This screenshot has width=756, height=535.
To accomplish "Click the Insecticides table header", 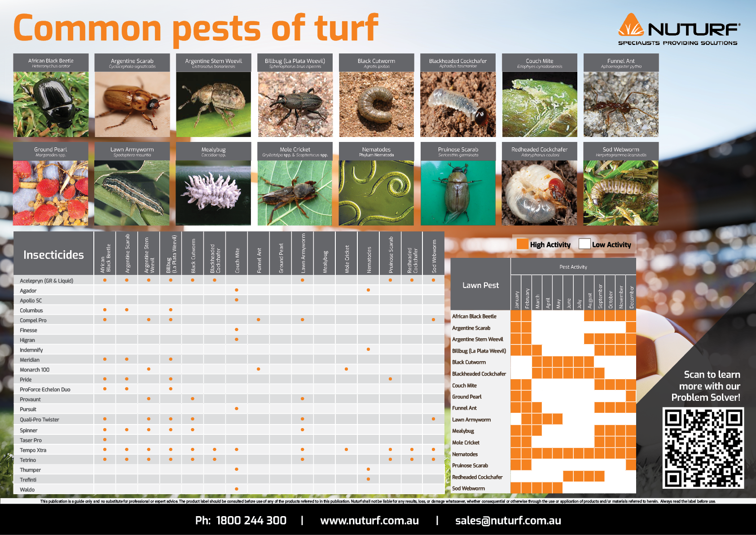I will [x=53, y=255].
